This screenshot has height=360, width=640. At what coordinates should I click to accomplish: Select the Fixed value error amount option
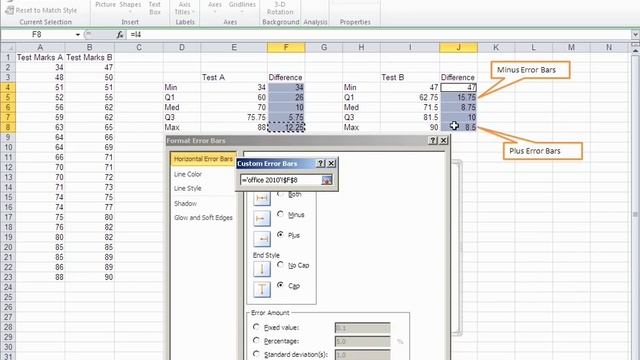coord(256,327)
